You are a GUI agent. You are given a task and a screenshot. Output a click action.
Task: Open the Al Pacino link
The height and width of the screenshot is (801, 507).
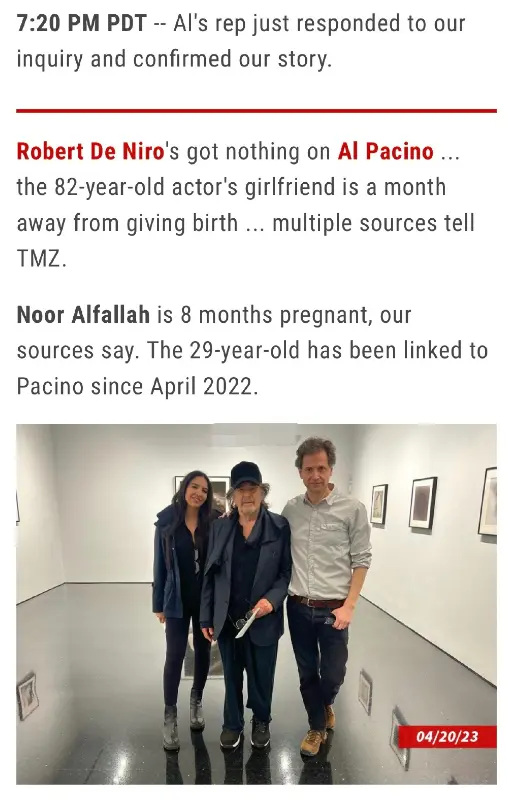pos(385,152)
